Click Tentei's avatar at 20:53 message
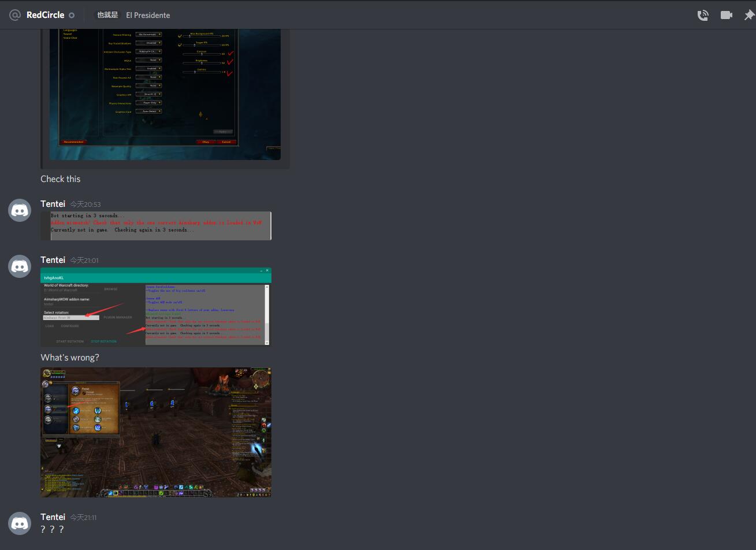This screenshot has width=756, height=550. pyautogui.click(x=20, y=210)
